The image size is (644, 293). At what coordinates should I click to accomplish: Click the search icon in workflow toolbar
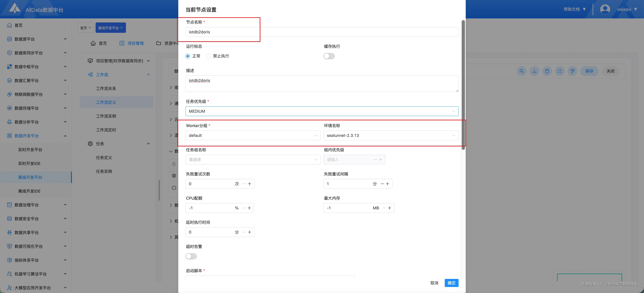click(x=522, y=71)
